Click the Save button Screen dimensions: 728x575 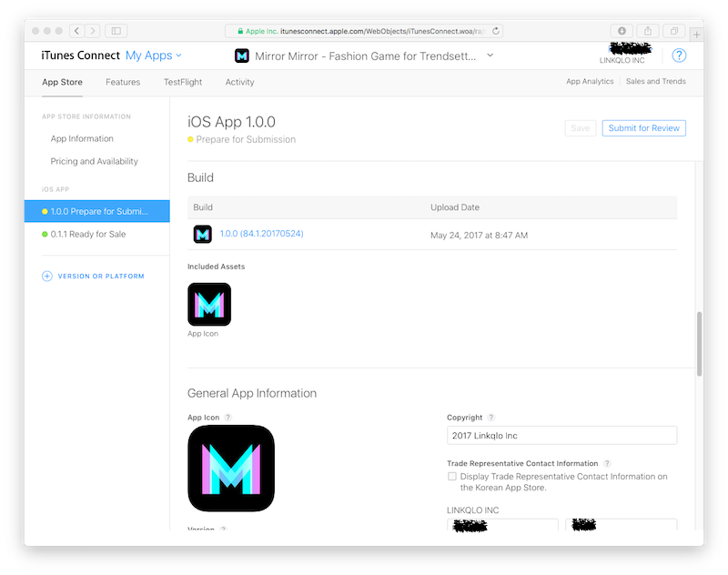[581, 128]
